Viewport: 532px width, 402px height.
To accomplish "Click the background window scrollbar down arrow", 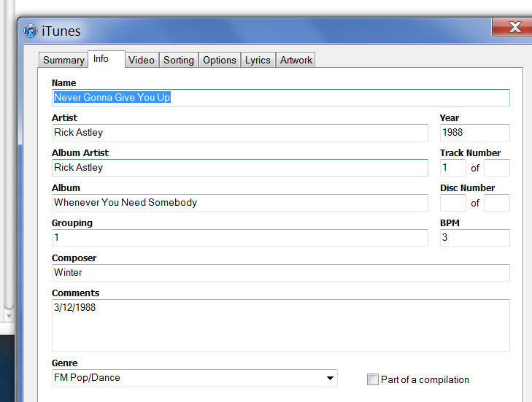I will 9,316.
